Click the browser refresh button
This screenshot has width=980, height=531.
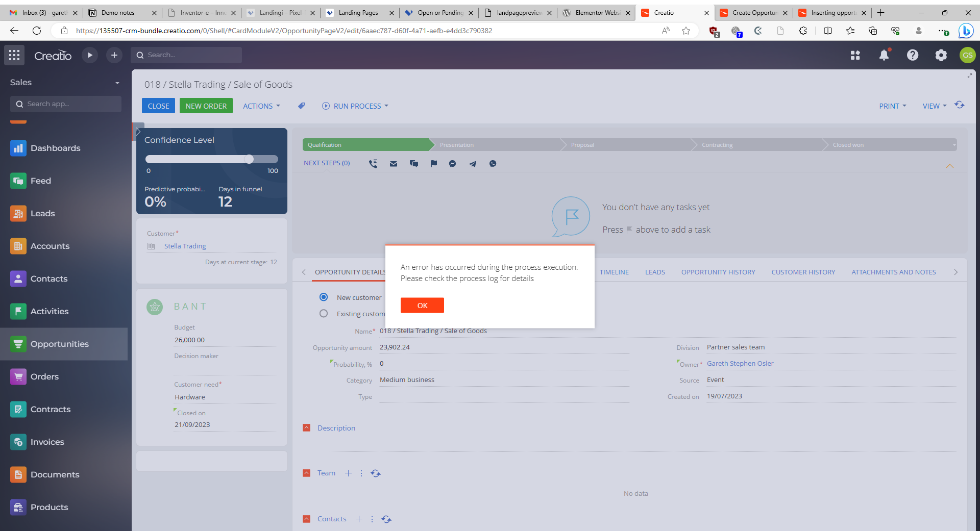point(37,31)
